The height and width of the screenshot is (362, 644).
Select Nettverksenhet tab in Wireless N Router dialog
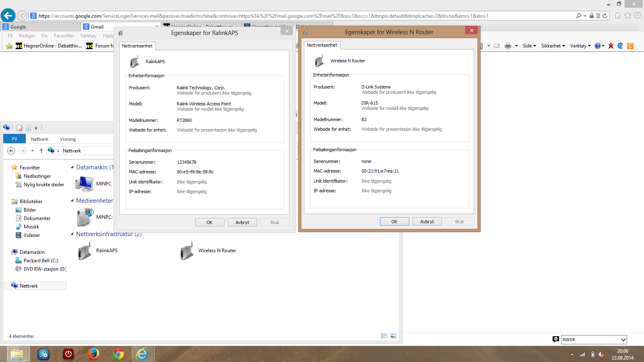322,45
